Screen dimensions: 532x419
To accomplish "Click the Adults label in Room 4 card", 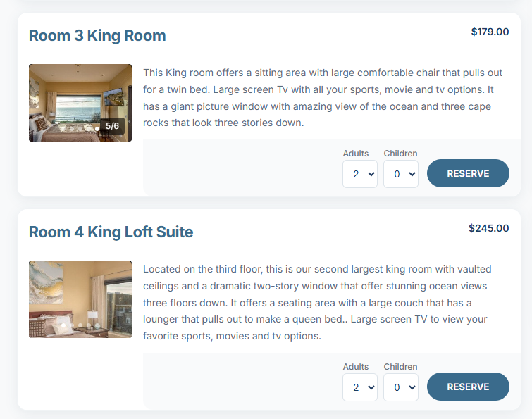I will 356,367.
